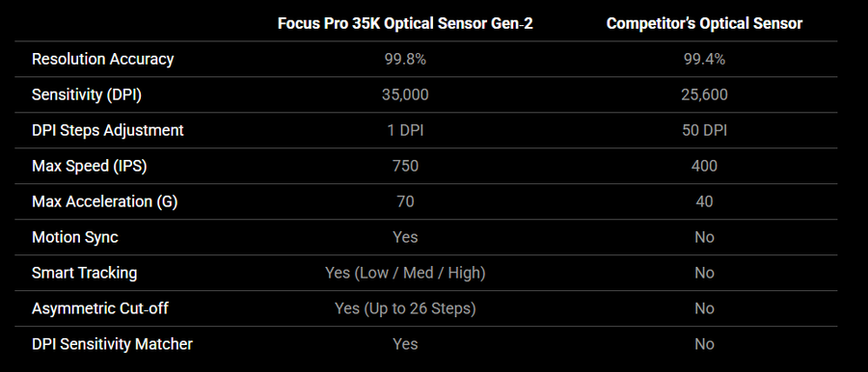Viewport: 868px width, 372px height.
Task: Select the DPI Steps Adjustment label
Action: point(108,130)
